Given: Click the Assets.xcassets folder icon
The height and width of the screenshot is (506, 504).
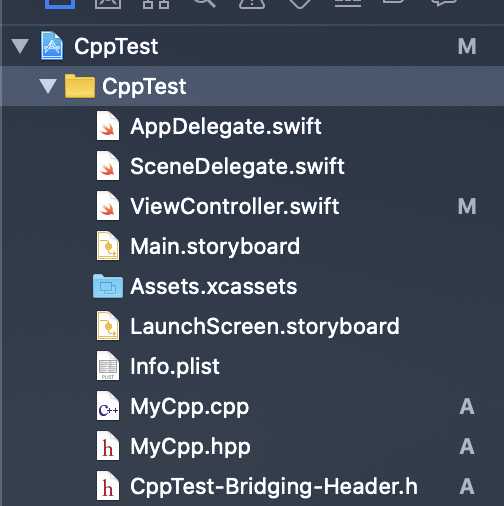Looking at the screenshot, I should point(108,286).
